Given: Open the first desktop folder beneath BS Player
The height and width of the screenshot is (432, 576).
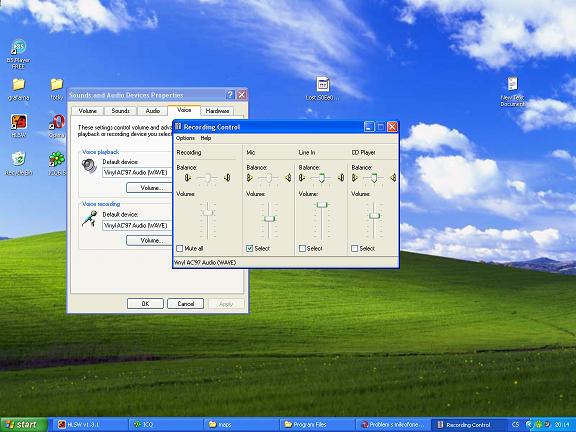Looking at the screenshot, I should pyautogui.click(x=18, y=89).
